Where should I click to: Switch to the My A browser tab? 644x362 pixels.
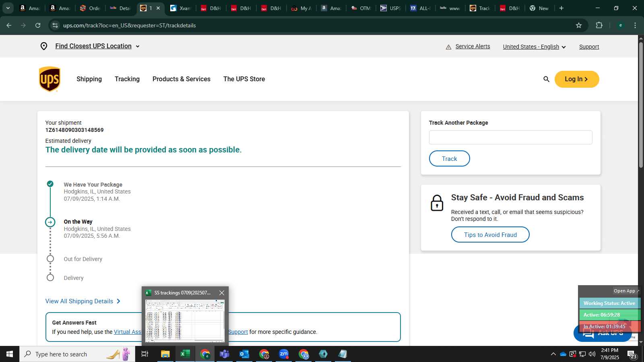[x=301, y=8]
